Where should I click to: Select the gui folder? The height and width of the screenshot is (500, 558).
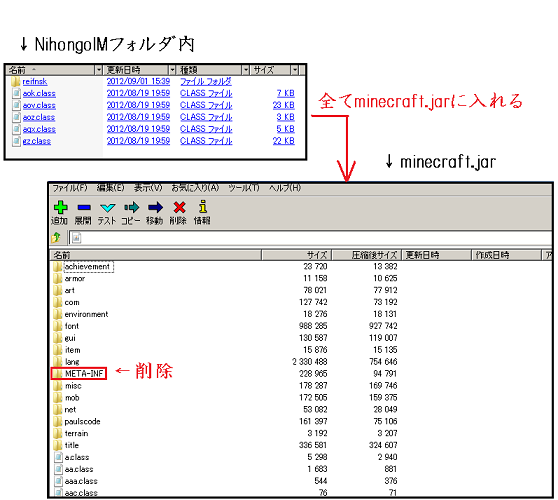(70, 338)
